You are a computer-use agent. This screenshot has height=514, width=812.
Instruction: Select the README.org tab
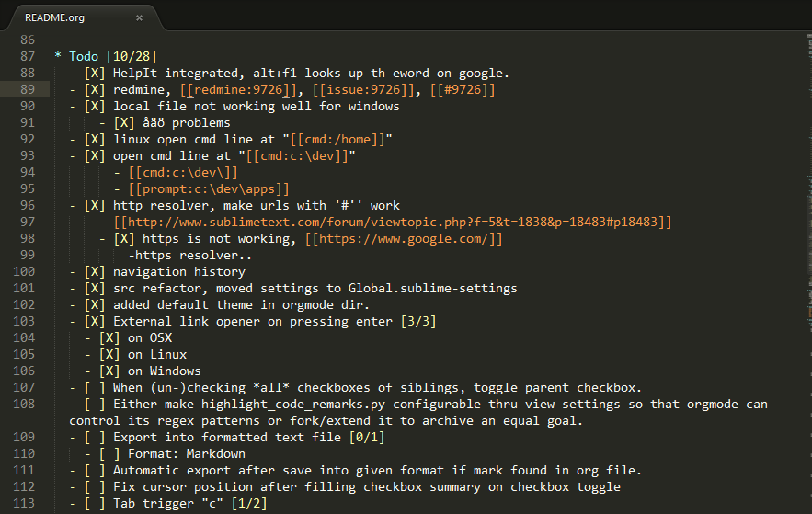[x=83, y=17]
